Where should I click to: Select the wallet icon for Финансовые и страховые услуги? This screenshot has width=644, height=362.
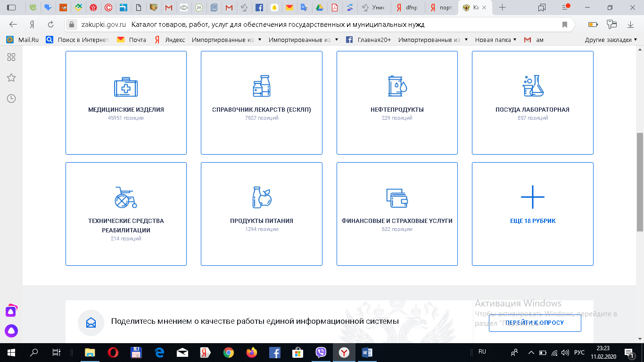pyautogui.click(x=397, y=198)
